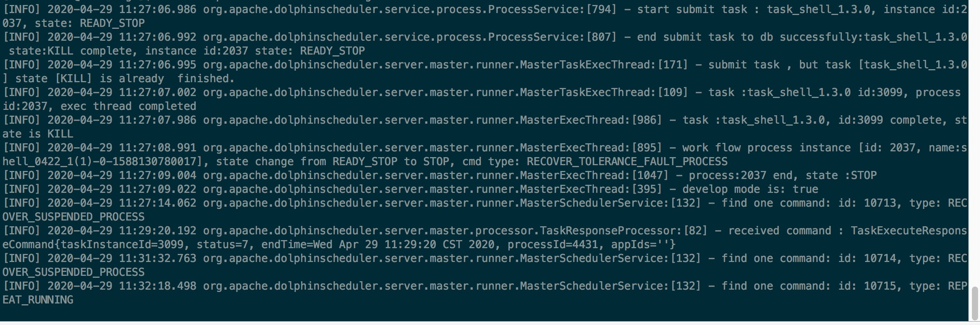Click the text 'id:2037, exec thread completed'
This screenshot has width=980, height=325.
click(x=99, y=106)
